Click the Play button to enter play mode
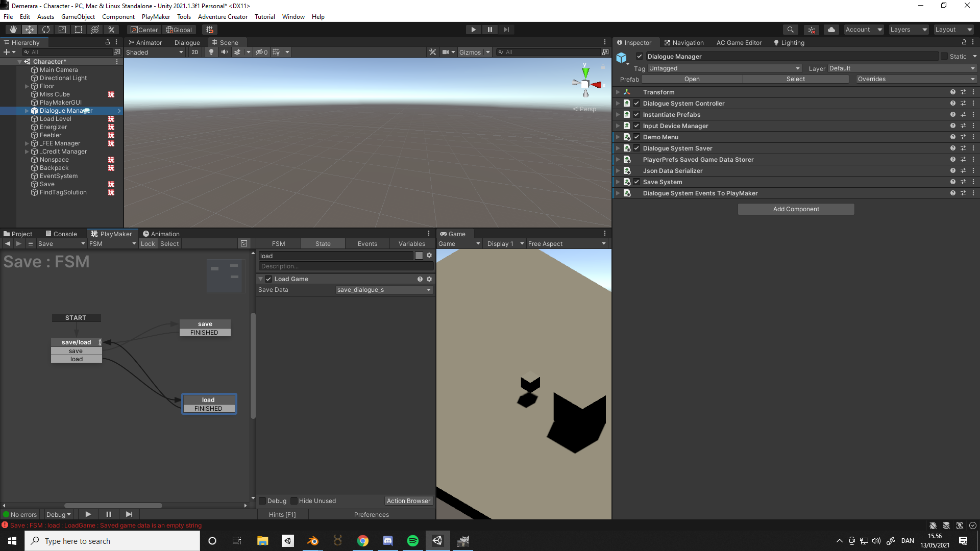This screenshot has width=980, height=551. [x=473, y=30]
